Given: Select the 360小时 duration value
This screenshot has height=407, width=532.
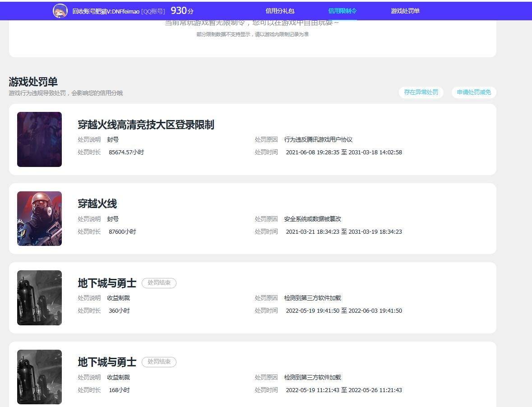Looking at the screenshot, I should pos(119,311).
